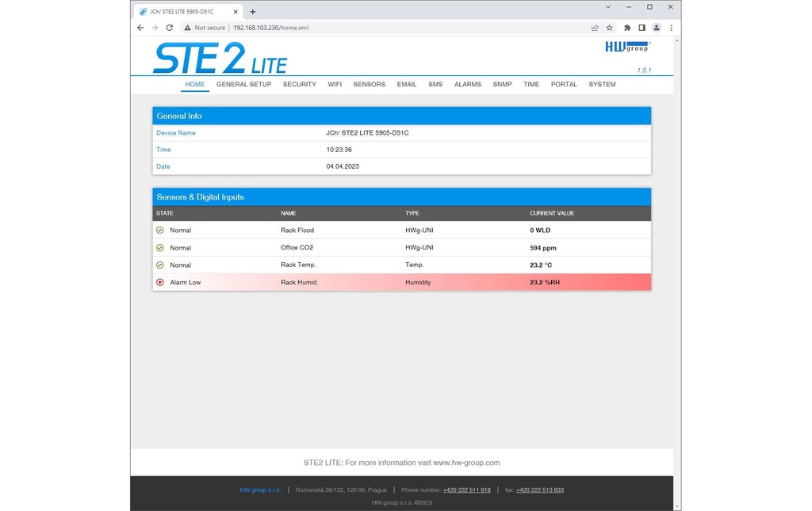812x511 pixels.
Task: Open the Chrome profile avatar icon
Action: click(x=656, y=28)
